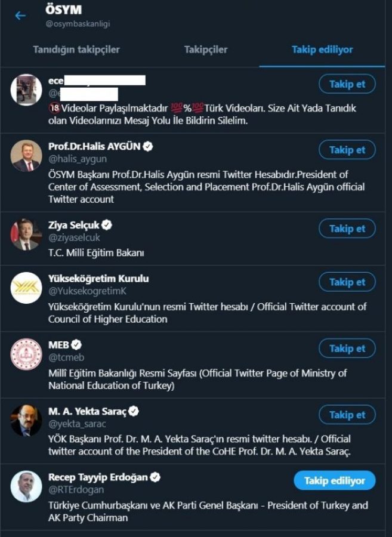Follow Prof.Dr.Halis AYGÜN with Takip et
The height and width of the screenshot is (537, 392).
(347, 150)
